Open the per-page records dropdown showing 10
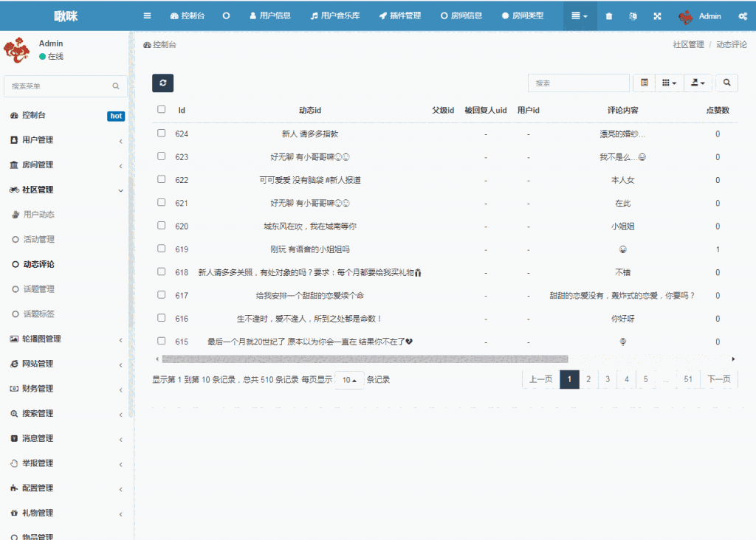The image size is (756, 540). 348,378
